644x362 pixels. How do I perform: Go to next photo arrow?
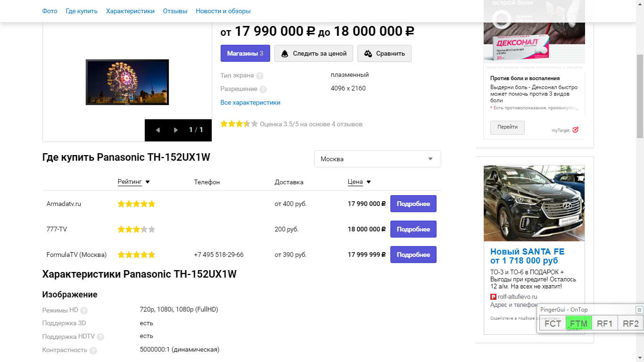point(176,130)
